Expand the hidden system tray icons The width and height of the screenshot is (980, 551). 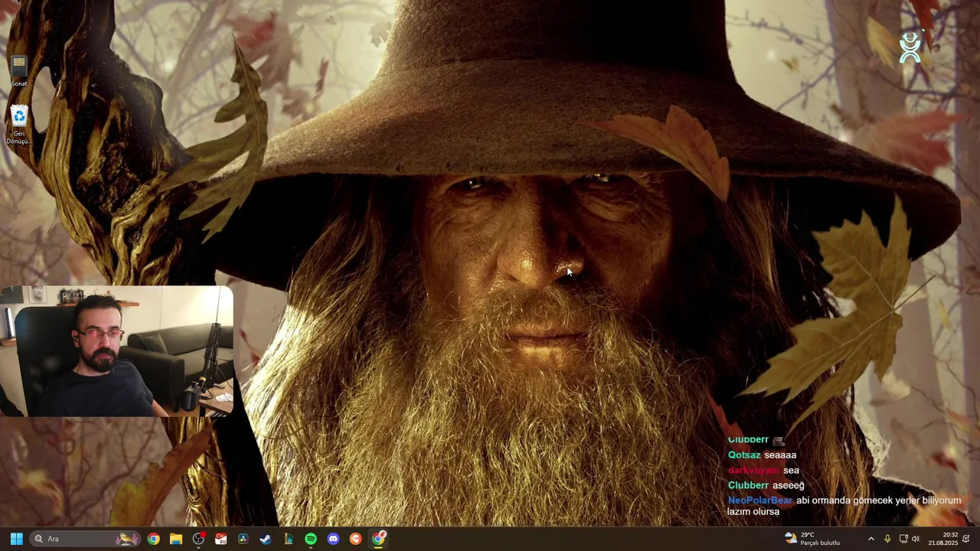tap(871, 539)
